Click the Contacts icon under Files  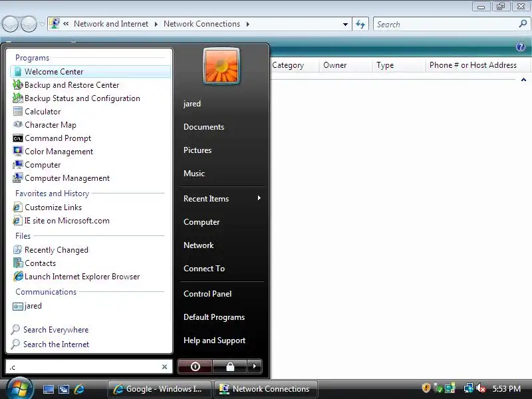[18, 263]
